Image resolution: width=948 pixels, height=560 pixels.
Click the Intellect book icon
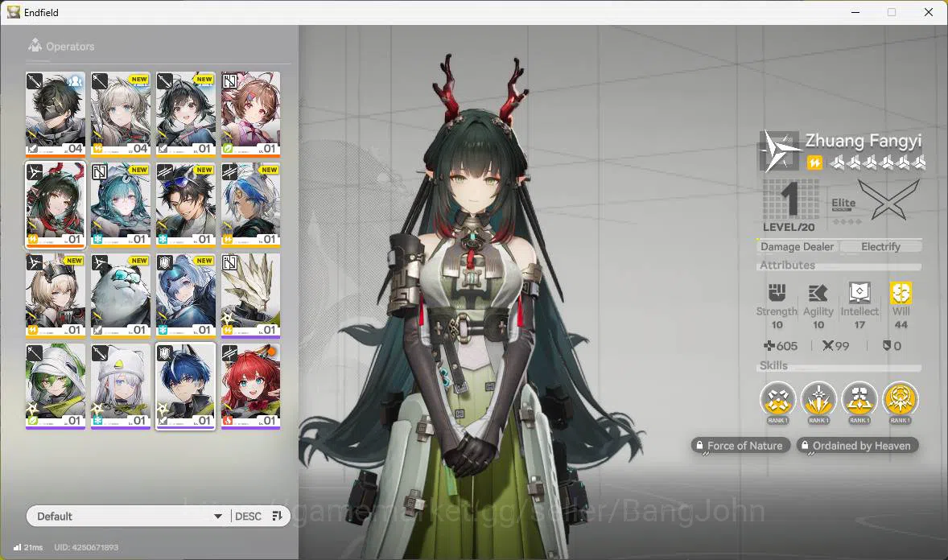(859, 294)
